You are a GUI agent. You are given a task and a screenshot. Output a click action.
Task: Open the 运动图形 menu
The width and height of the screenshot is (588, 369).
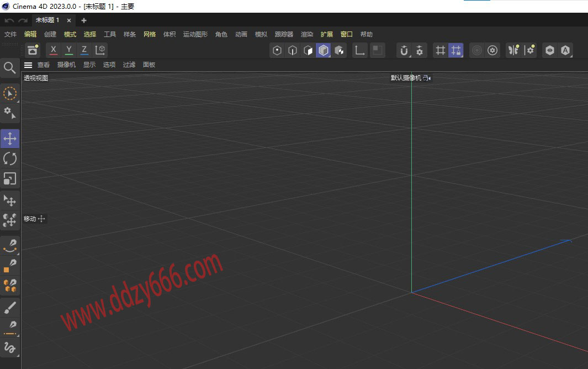(x=195, y=34)
